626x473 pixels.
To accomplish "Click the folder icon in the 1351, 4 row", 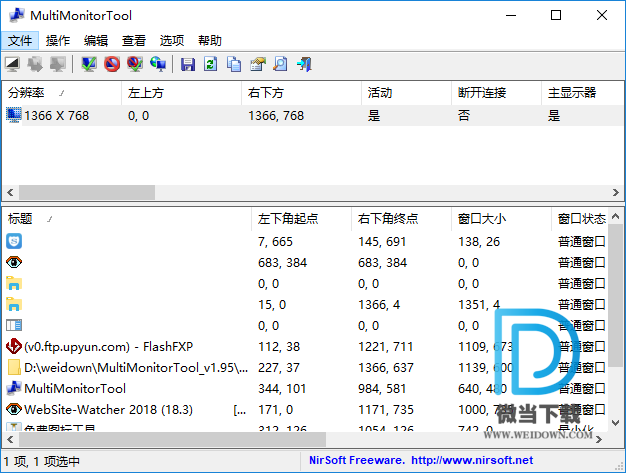I will (14, 305).
